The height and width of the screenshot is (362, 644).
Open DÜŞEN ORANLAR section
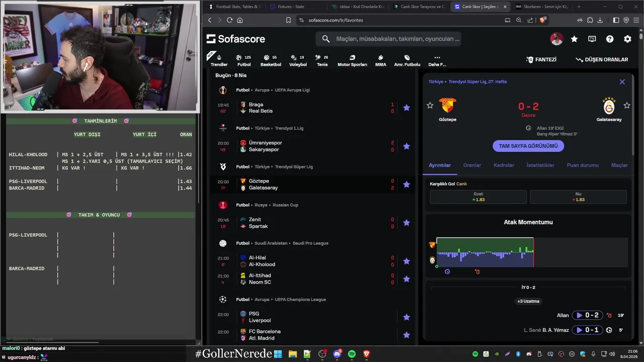[x=602, y=59]
